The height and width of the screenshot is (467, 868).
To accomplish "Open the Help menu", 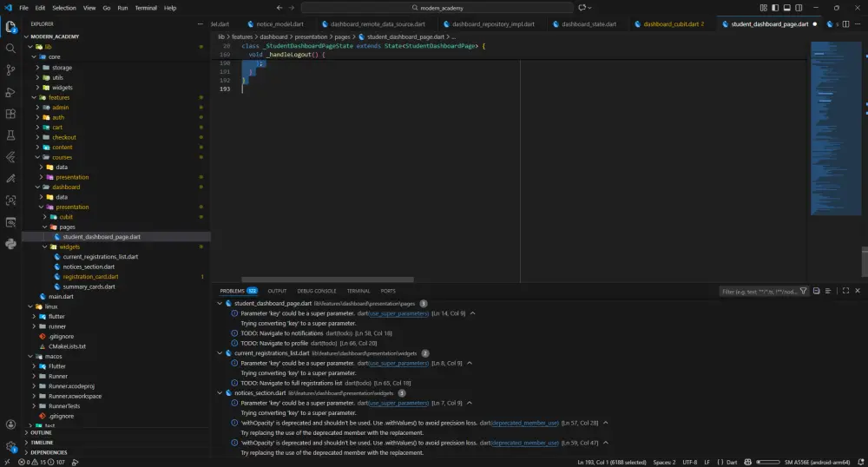I will [x=170, y=8].
